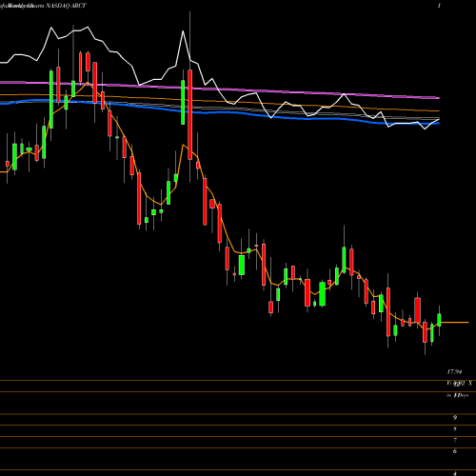Select the tallest red candlestick in chart
Screen dimensions: 476x476
click(190, 114)
